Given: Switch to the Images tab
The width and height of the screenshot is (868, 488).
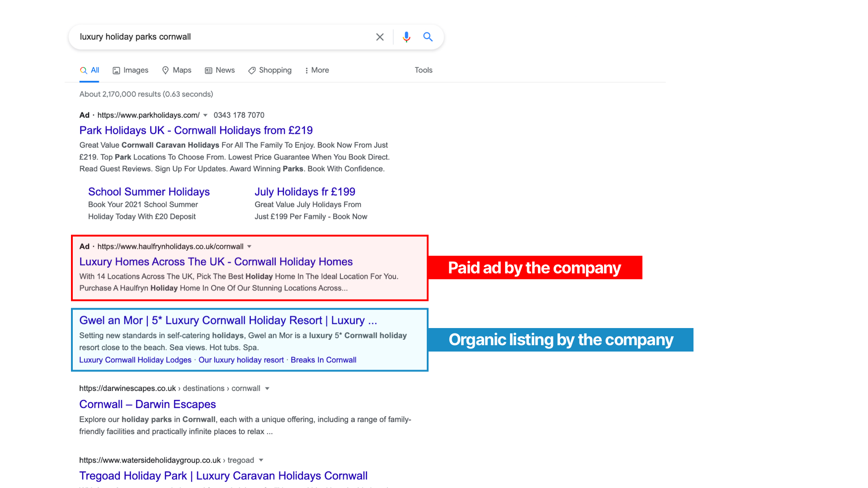Looking at the screenshot, I should 131,70.
